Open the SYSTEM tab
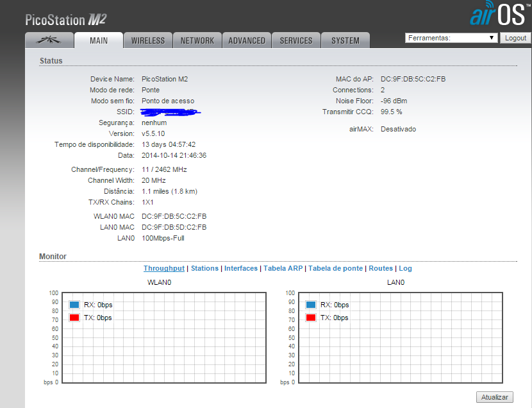The height and width of the screenshot is (408, 532). pyautogui.click(x=345, y=40)
